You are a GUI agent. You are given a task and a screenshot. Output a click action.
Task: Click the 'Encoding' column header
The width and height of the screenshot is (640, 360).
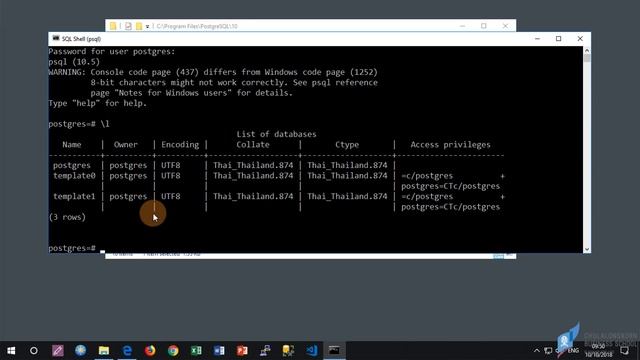point(180,145)
